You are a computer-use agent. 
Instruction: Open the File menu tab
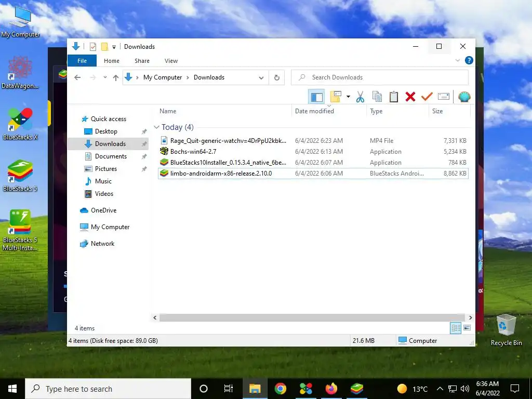[82, 61]
